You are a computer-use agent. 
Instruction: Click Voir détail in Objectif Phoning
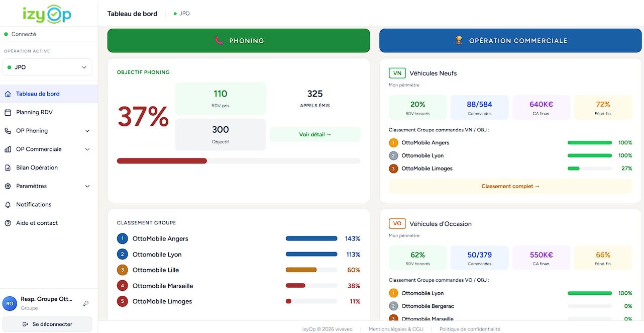point(315,134)
